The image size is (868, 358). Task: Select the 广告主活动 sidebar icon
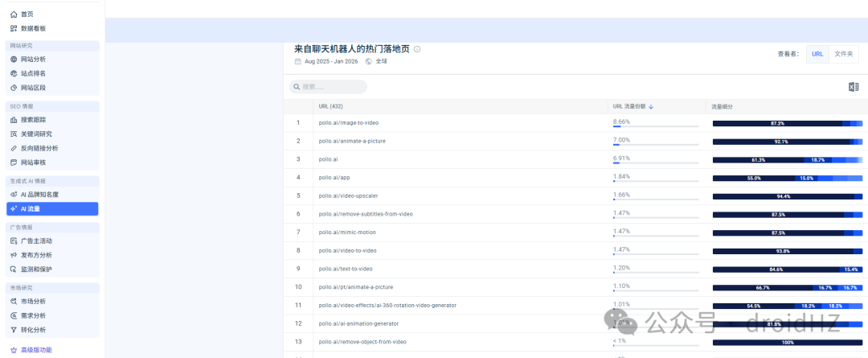(x=14, y=241)
